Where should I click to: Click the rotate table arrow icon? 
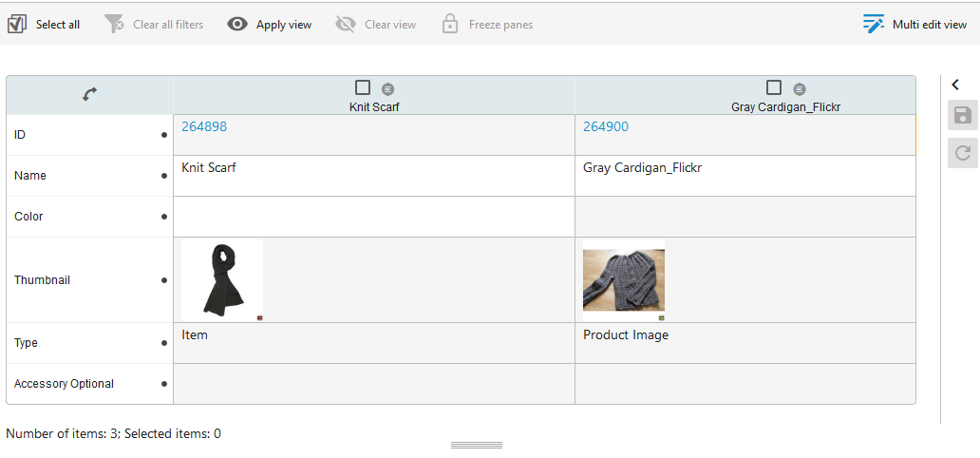click(89, 94)
